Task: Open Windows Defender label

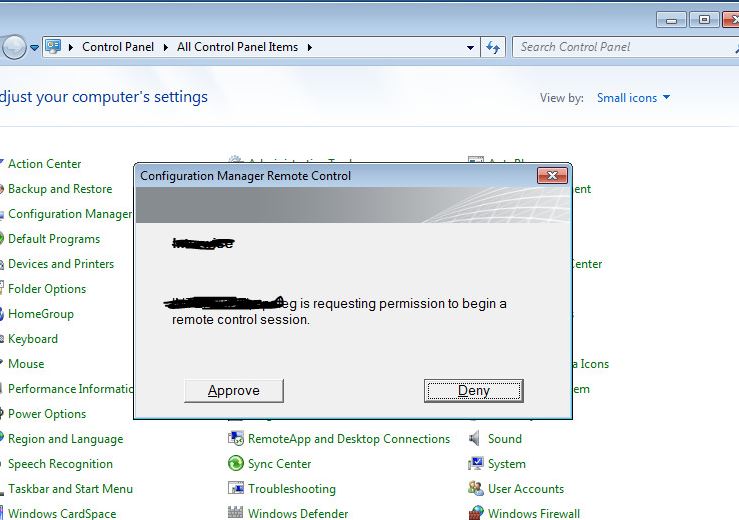Action: 298,513
